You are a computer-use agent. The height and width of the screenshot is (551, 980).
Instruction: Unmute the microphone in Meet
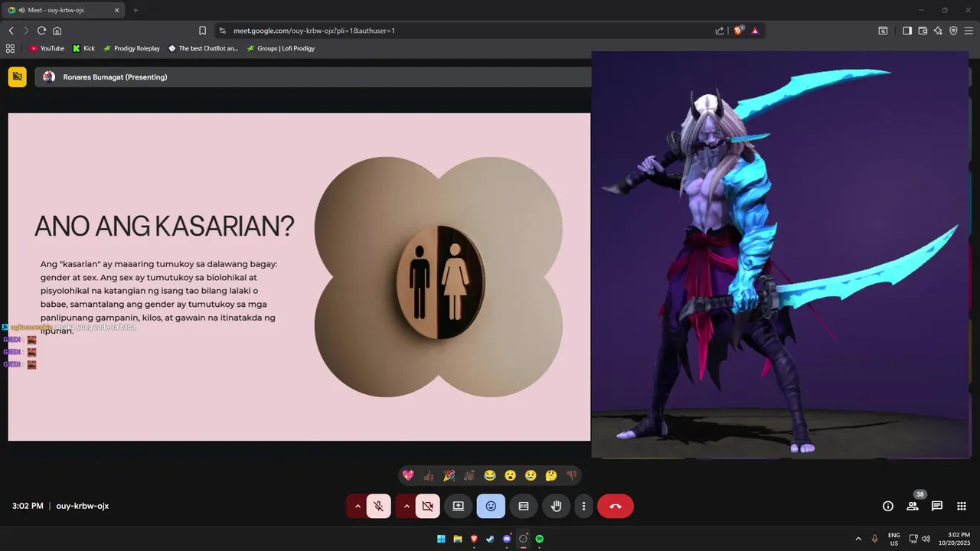(x=379, y=506)
